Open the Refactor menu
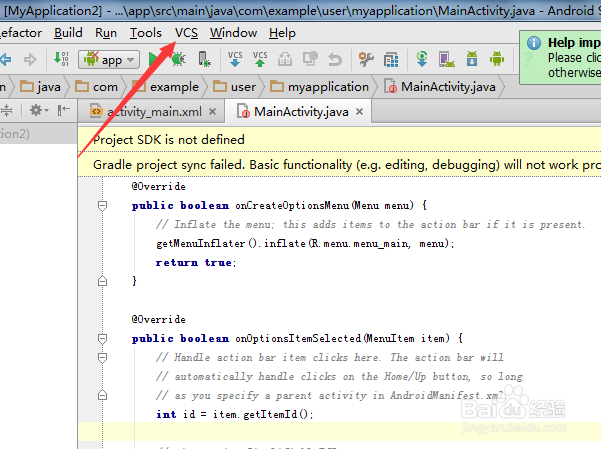The image size is (601, 449). (21, 33)
